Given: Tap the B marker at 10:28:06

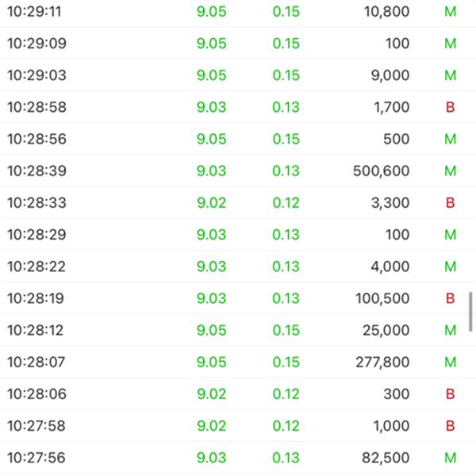Looking at the screenshot, I should pyautogui.click(x=451, y=393).
